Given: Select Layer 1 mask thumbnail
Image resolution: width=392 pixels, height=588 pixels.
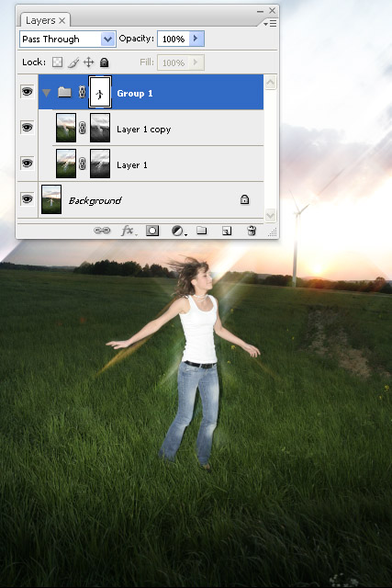Looking at the screenshot, I should click(100, 164).
